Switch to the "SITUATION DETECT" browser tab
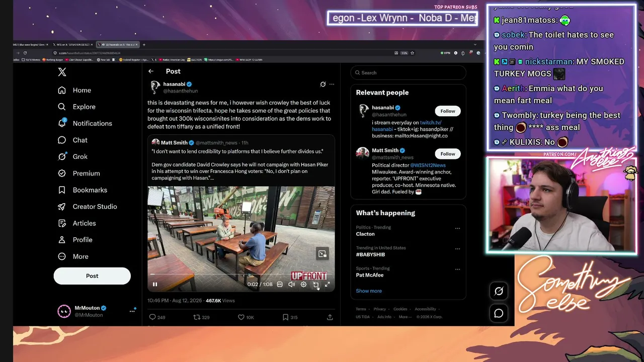This screenshot has height=362, width=644. click(x=73, y=45)
